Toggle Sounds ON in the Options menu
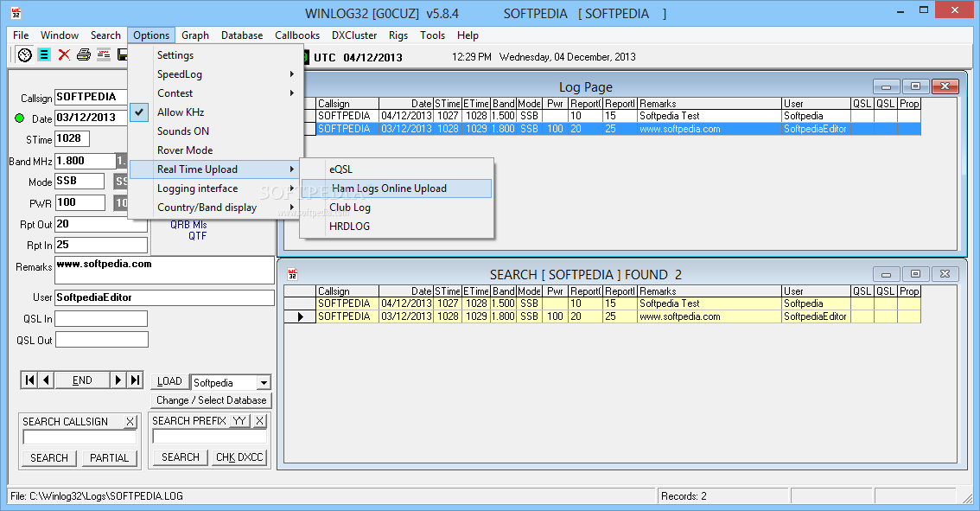 coord(216,131)
